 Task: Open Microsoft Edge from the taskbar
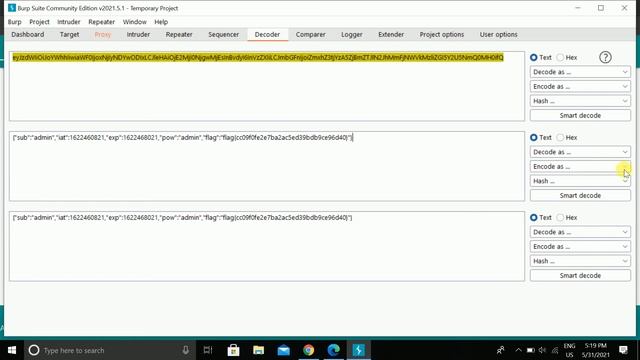click(333, 350)
